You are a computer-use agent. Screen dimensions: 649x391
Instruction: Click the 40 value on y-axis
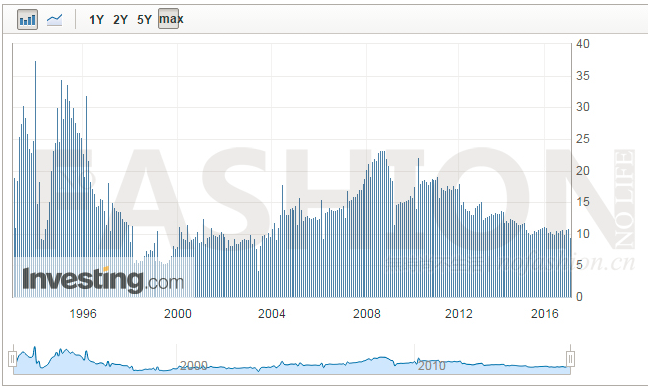pos(583,44)
